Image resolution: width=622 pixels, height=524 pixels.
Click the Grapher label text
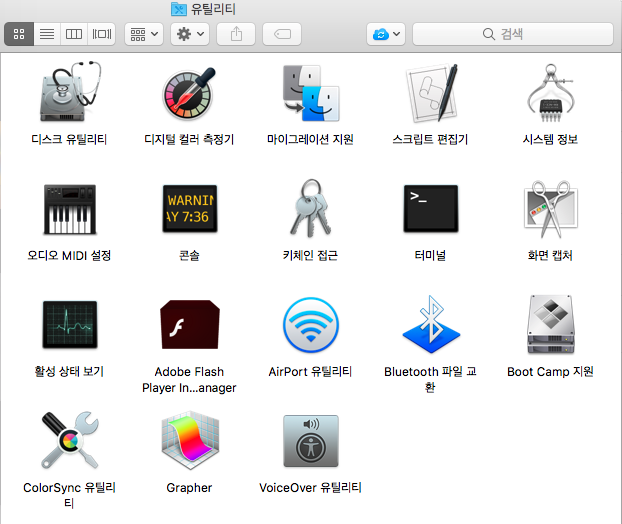point(189,488)
